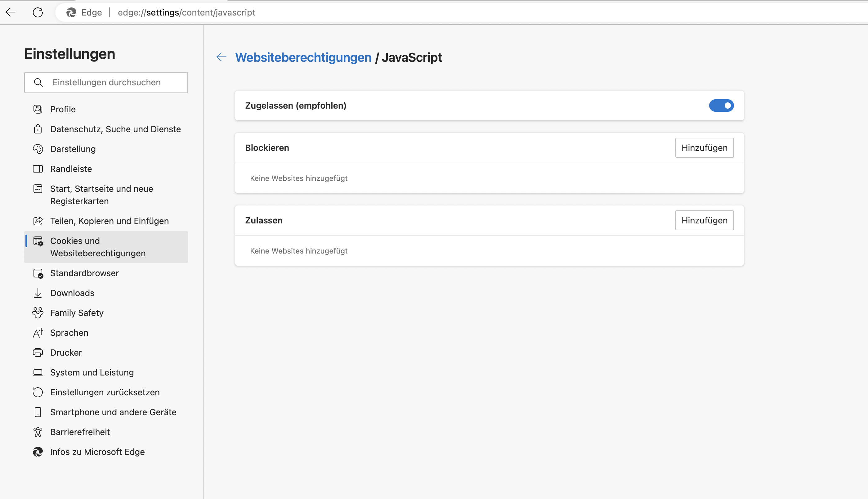Click 'Keine Websites hinzugefügt' under Blockieren

coord(299,178)
